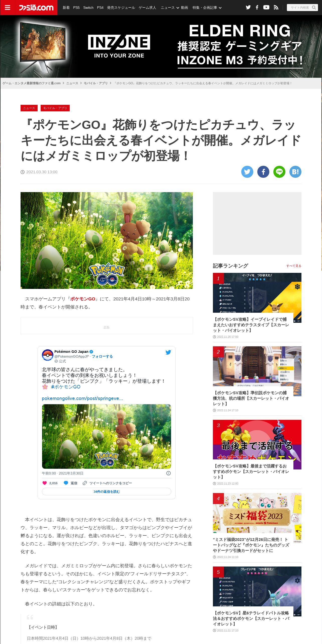This screenshot has width=322, height=644.
Task: Open Famitsu's Facebook icon in header
Action: pyautogui.click(x=257, y=8)
